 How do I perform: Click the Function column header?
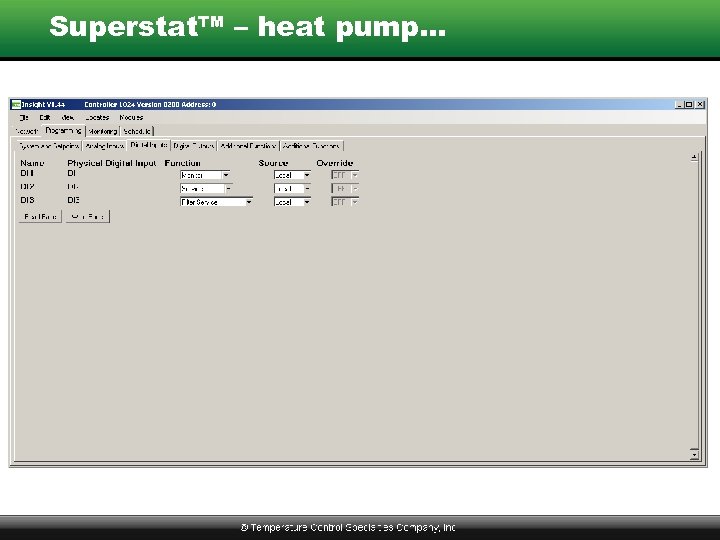pyautogui.click(x=183, y=163)
